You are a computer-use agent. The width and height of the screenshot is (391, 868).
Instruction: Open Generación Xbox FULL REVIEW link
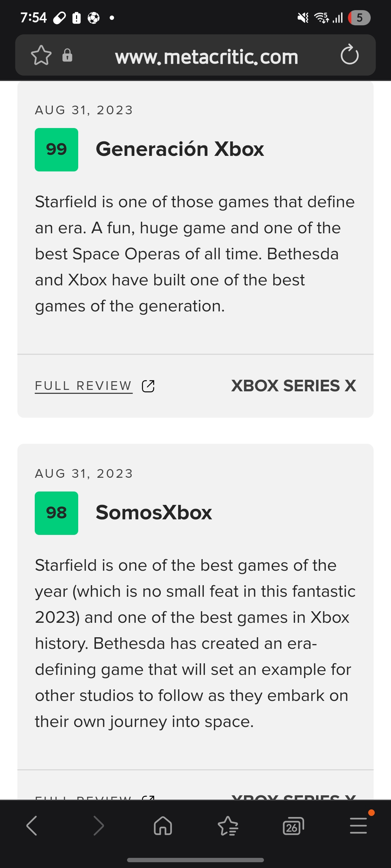click(84, 386)
